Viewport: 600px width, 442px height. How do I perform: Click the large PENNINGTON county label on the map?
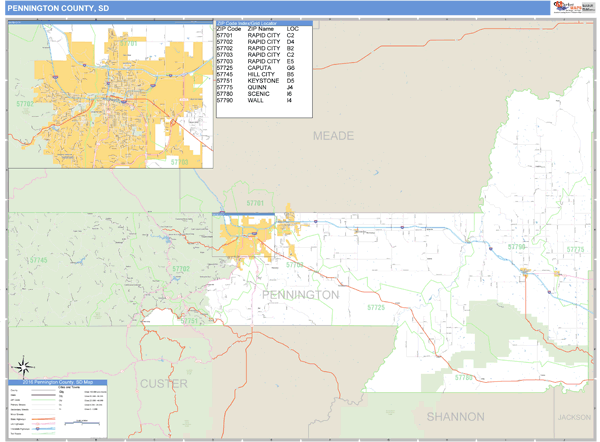click(x=301, y=295)
